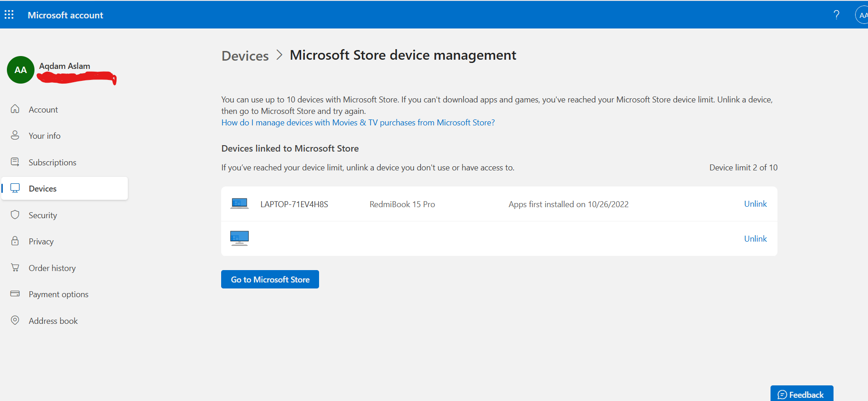Click the Privacy lock icon
868x401 pixels.
(x=15, y=241)
